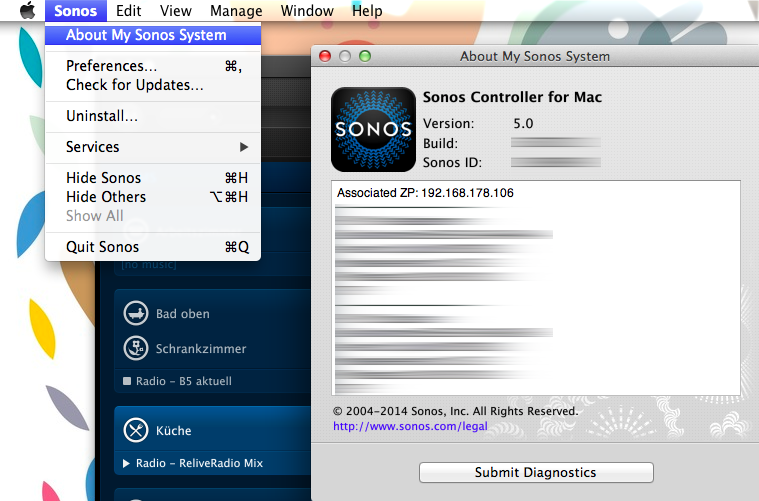Click Radio - B5 aktuell track text
759x501 pixels.
(x=183, y=381)
